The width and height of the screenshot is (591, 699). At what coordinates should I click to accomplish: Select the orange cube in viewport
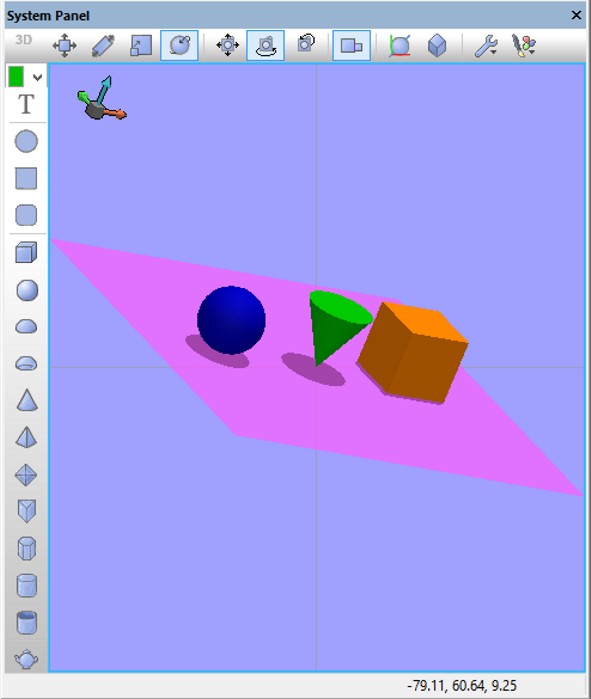(x=412, y=352)
